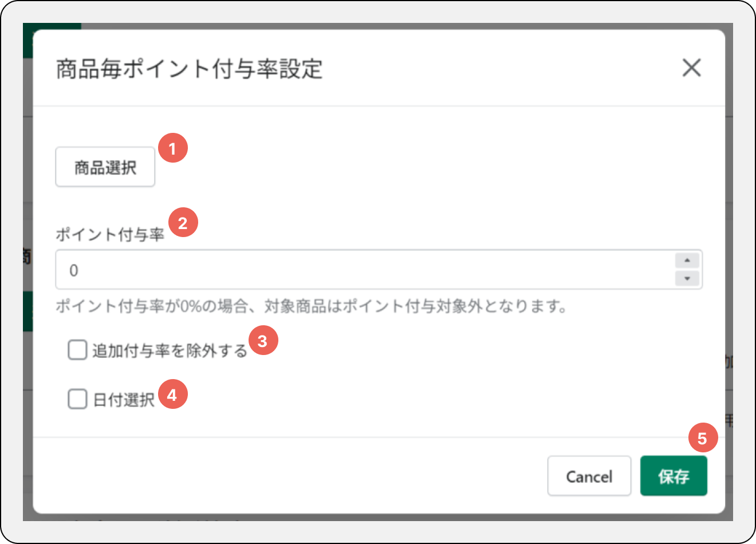756x544 pixels.
Task: Click the ポイント付与率 field label
Action: point(110,234)
